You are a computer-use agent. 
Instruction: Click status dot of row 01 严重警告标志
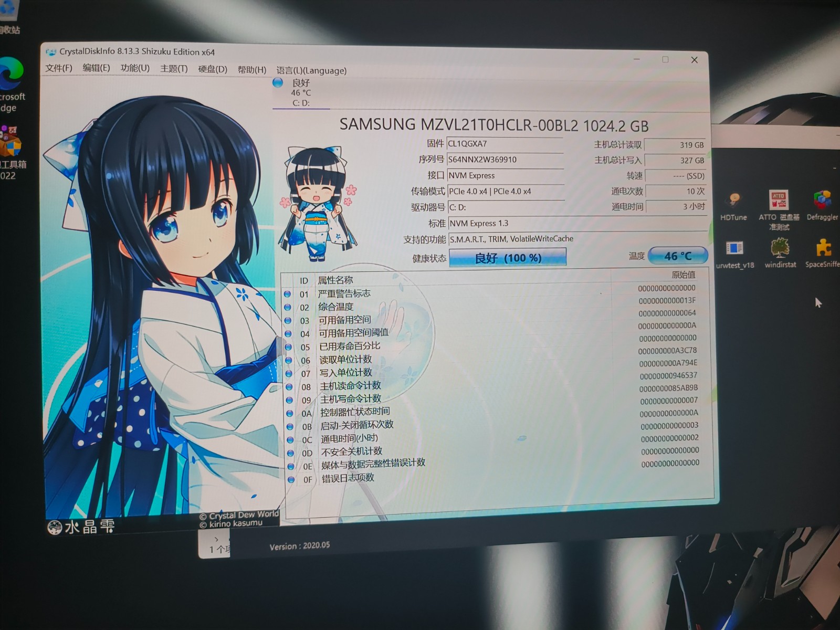pos(287,294)
